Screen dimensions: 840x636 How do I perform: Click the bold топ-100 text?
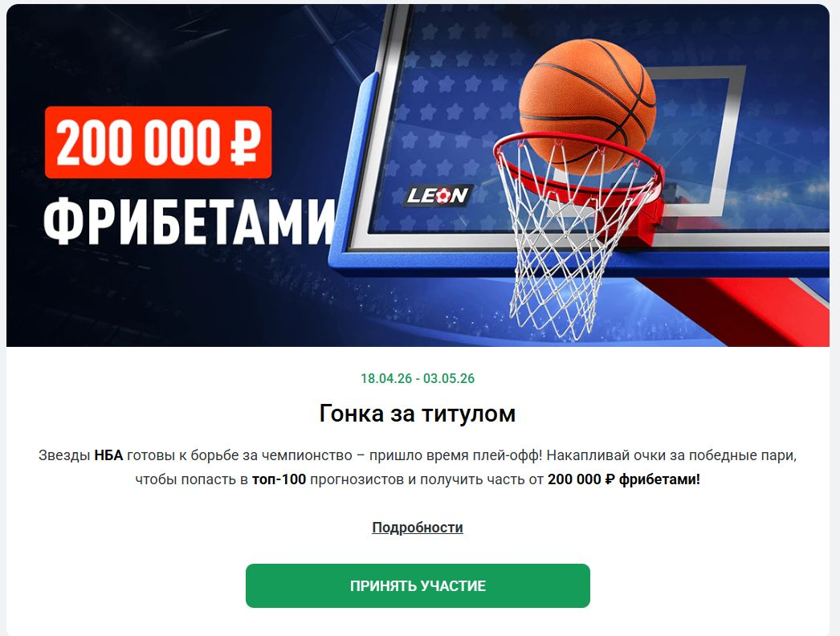coord(279,479)
